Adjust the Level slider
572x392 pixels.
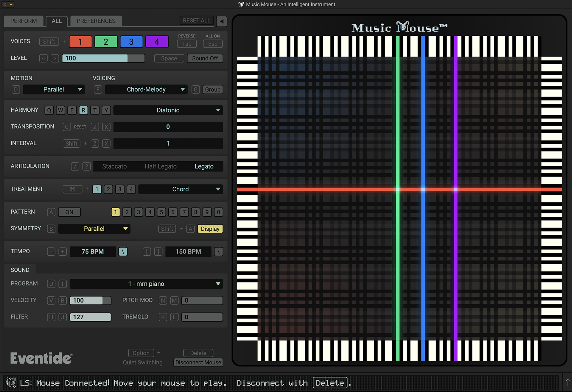pos(103,58)
